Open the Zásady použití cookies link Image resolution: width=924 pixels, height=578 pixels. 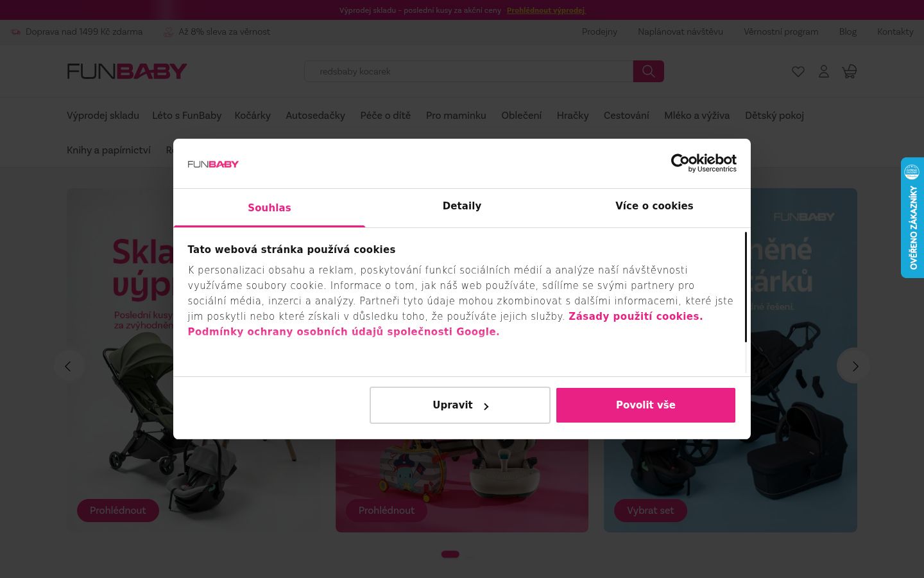tap(635, 317)
